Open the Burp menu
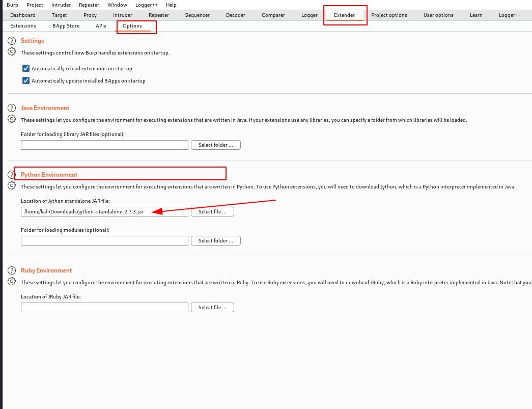532x409 pixels. pyautogui.click(x=12, y=5)
